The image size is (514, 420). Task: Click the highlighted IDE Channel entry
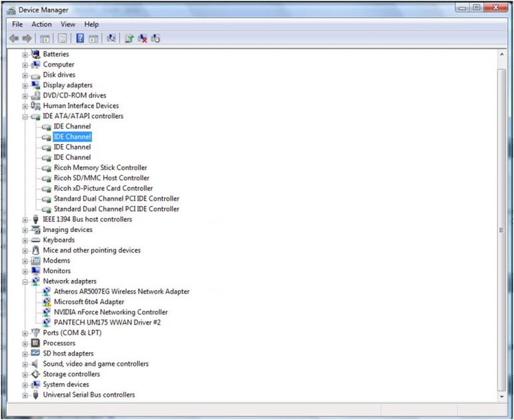(x=73, y=137)
